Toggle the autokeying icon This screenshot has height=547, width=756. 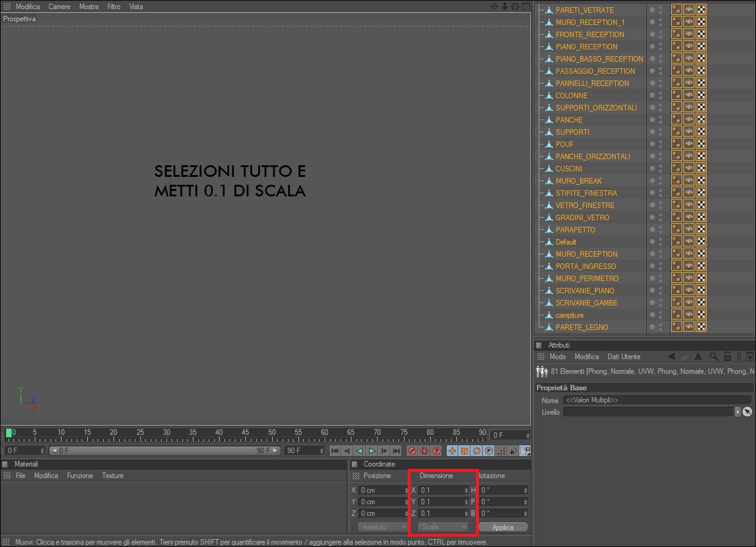(x=424, y=451)
